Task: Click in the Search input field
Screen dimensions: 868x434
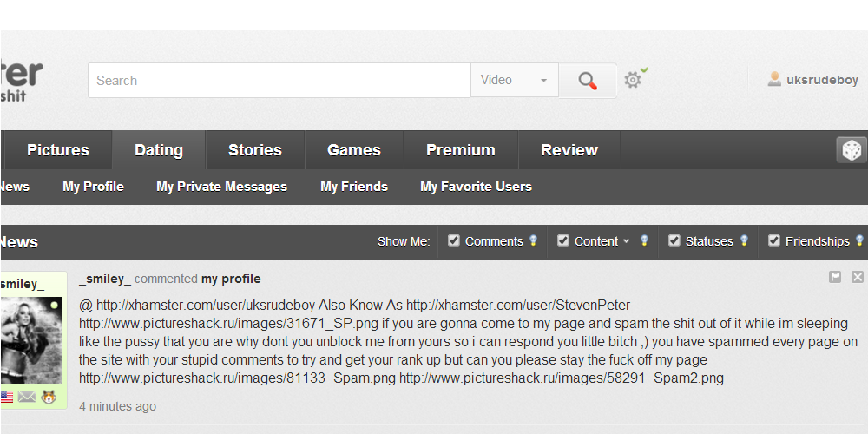Action: click(279, 80)
